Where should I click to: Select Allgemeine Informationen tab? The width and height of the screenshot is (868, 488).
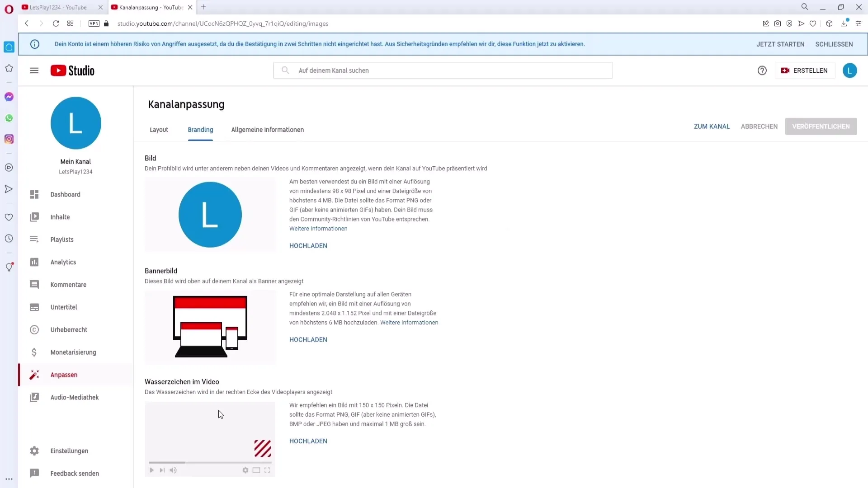[268, 130]
